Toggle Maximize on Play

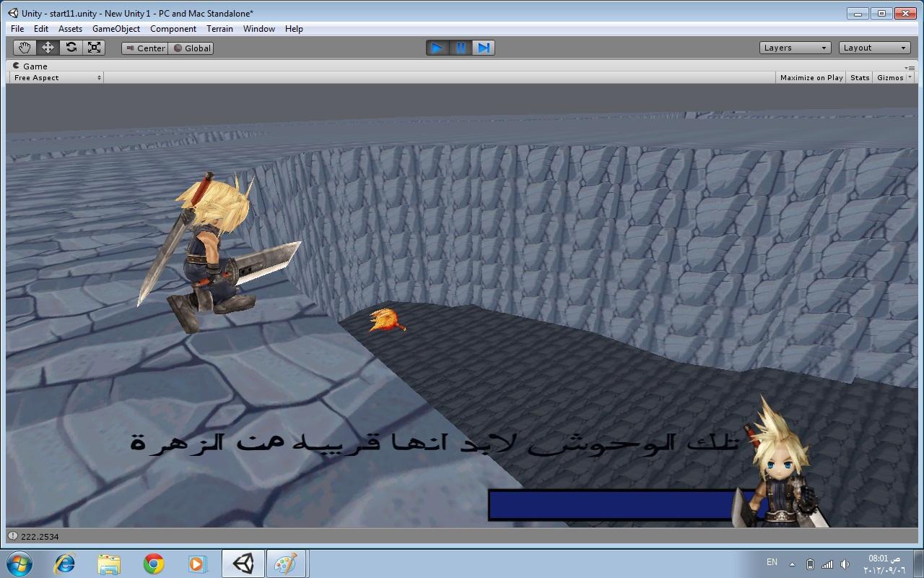click(x=811, y=77)
